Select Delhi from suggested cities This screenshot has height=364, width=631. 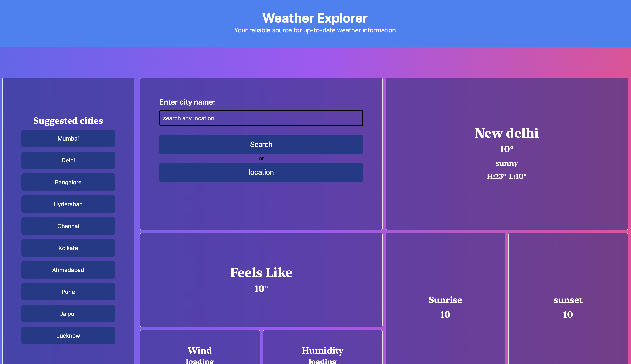pyautogui.click(x=68, y=160)
